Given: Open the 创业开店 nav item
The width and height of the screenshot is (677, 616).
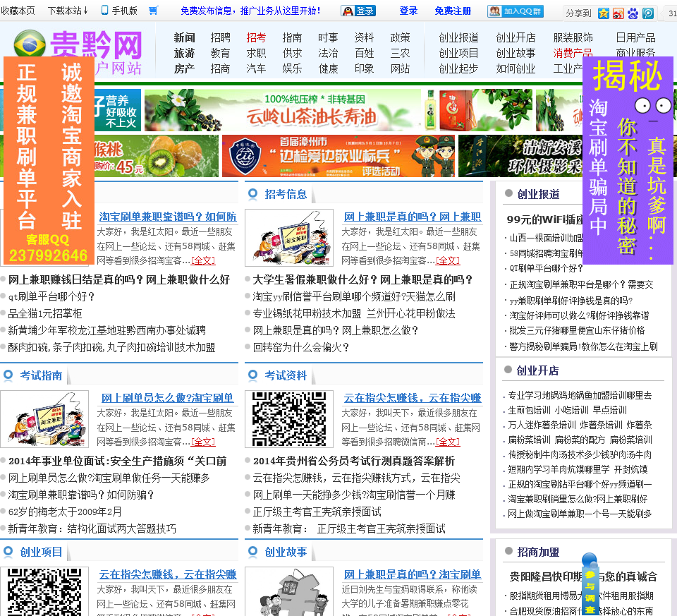Looking at the screenshot, I should click(516, 37).
